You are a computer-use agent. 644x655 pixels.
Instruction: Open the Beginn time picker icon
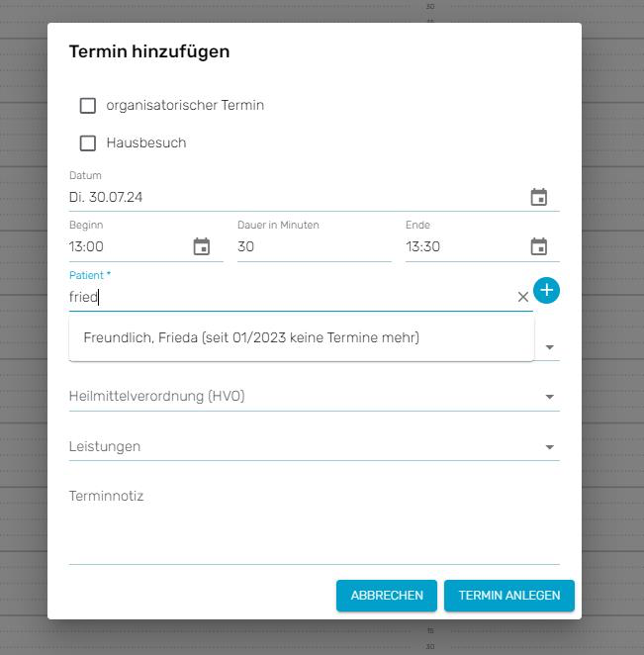click(201, 246)
